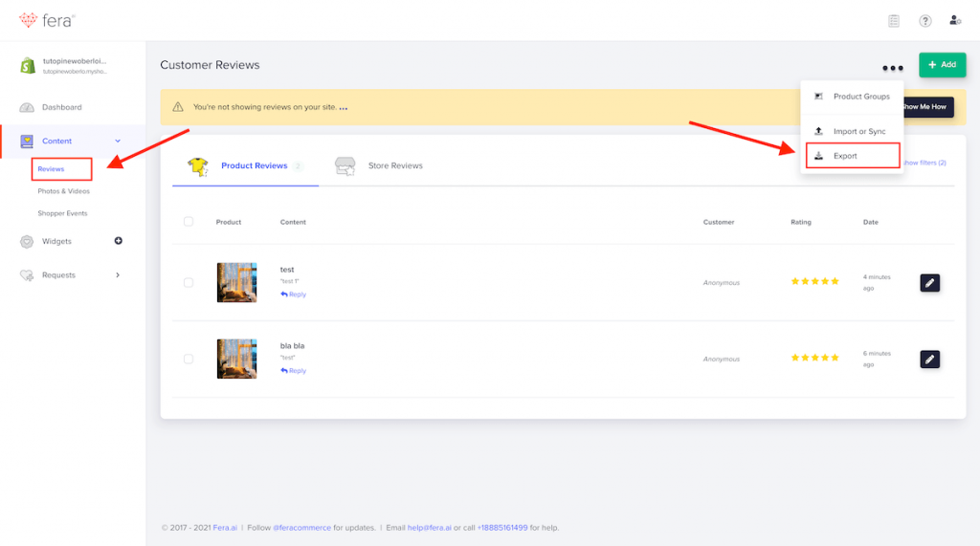The width and height of the screenshot is (980, 546).
Task: Collapse the Content section chevron
Action: (x=118, y=142)
